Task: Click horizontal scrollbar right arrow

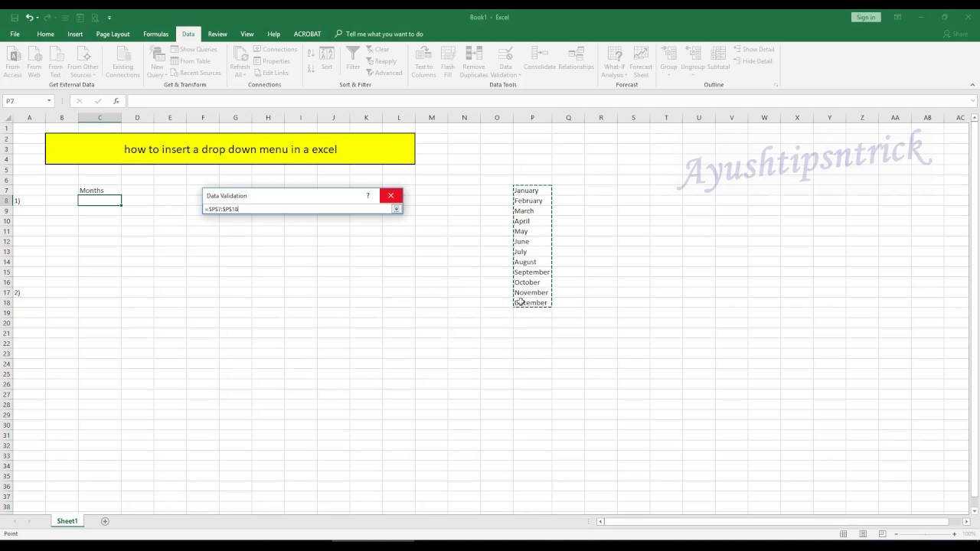Action: coord(966,521)
